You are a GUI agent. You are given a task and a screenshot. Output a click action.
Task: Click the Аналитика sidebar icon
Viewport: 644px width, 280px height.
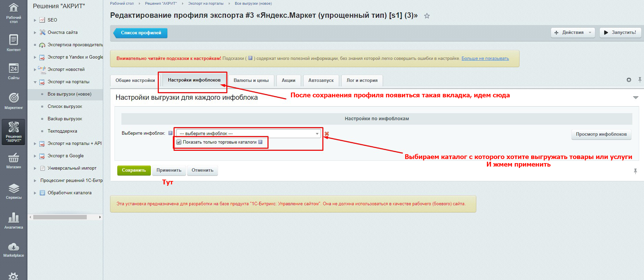[x=13, y=221]
